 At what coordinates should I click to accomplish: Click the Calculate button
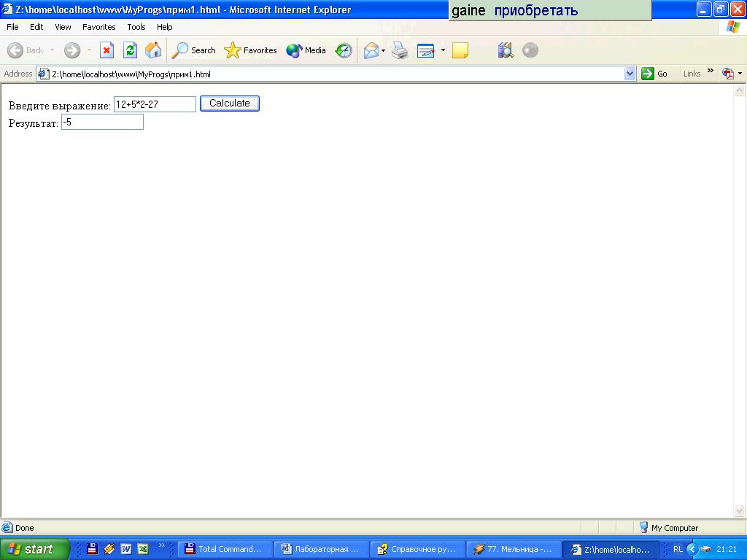coord(230,104)
